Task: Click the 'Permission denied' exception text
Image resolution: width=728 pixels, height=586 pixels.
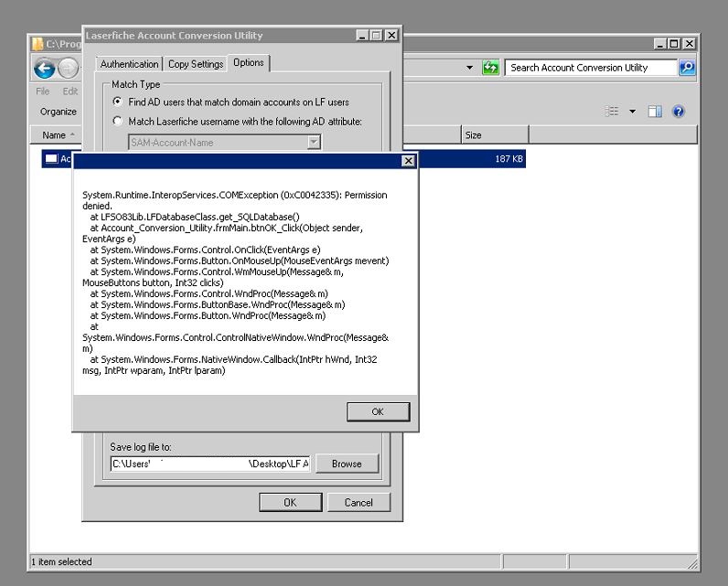Action: coord(234,200)
